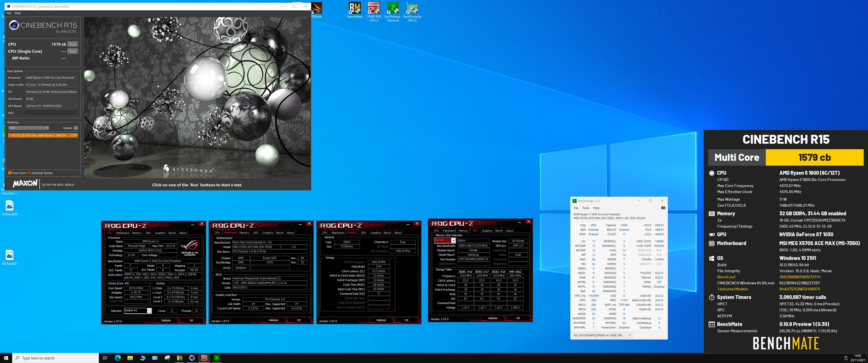Open the ZenTimings Tools menu
Image resolution: width=868 pixels, height=363 pixels.
coord(586,208)
